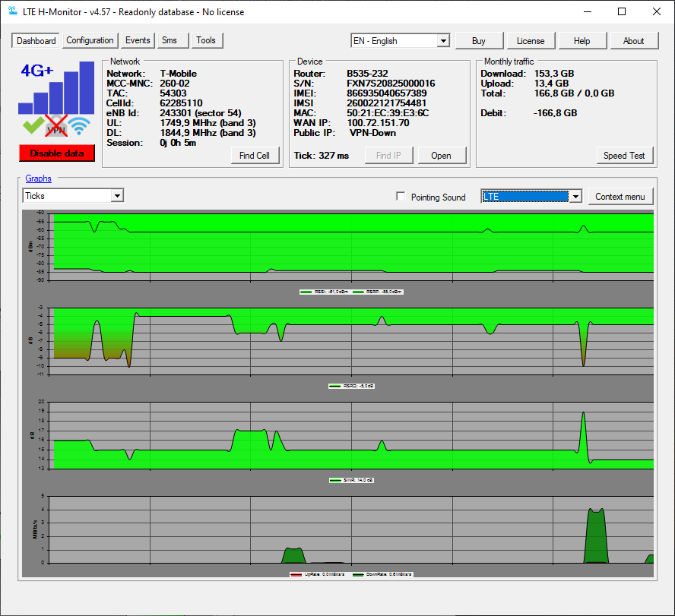Click the RSRQ legend label
The width and height of the screenshot is (675, 616).
tap(351, 386)
